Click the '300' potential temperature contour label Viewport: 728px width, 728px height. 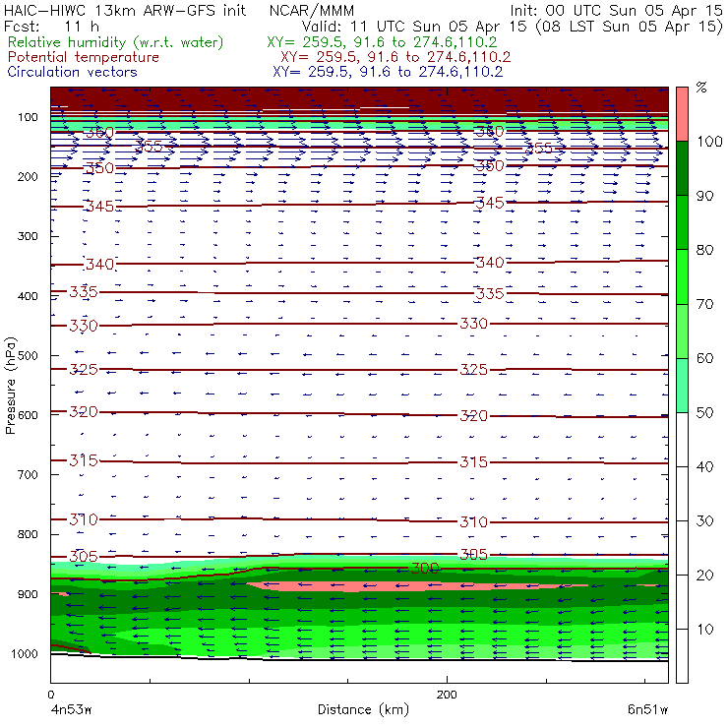pyautogui.click(x=425, y=568)
